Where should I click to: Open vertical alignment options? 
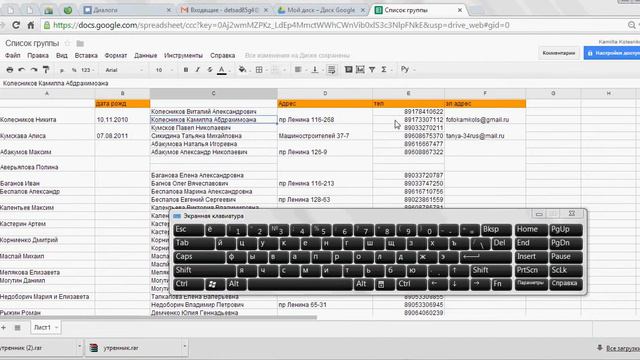pos(316,70)
